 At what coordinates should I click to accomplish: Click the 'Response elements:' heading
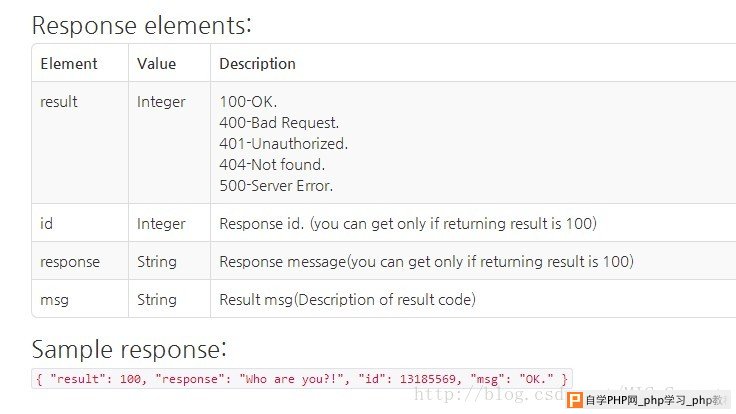tap(142, 25)
